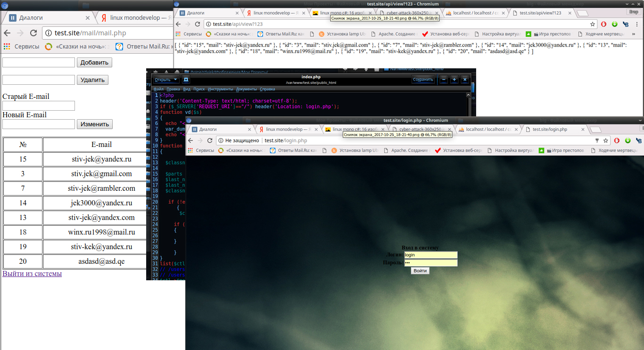Click the bookmark star in the api/view window
This screenshot has width=644, height=350.
[x=593, y=24]
